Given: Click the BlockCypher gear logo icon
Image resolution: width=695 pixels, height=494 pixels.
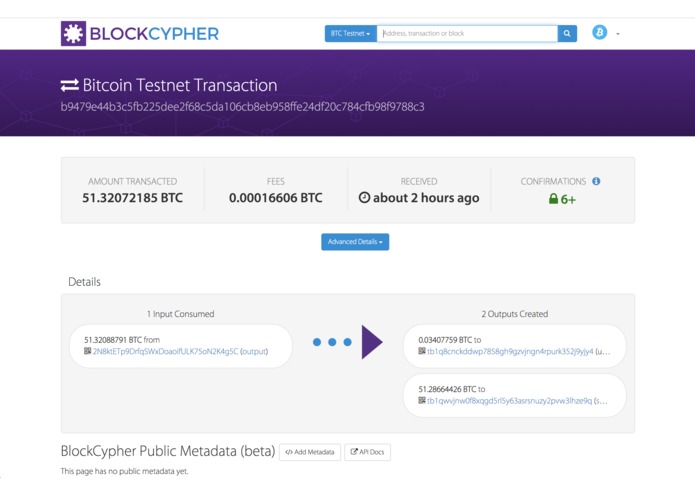Looking at the screenshot, I should point(73,33).
